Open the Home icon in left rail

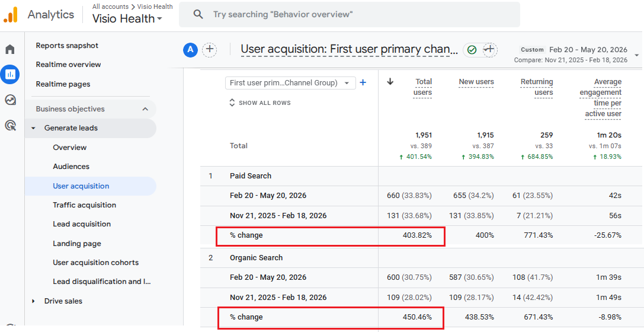point(10,49)
